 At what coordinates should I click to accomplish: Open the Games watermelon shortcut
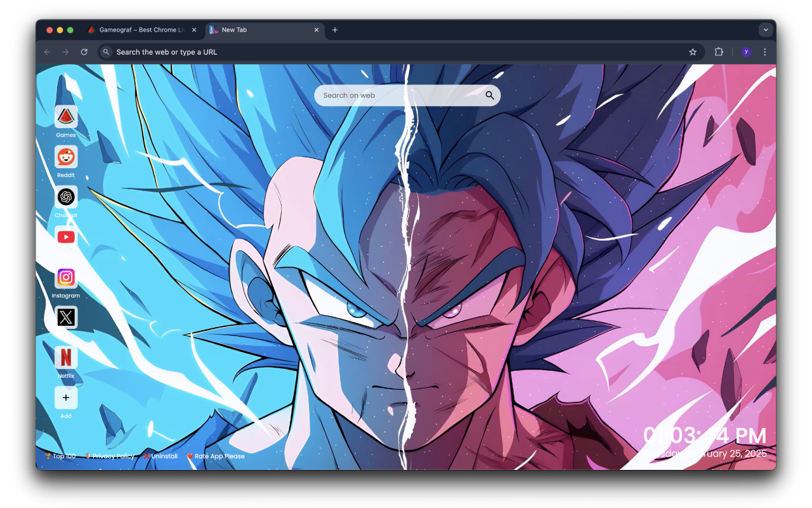(x=66, y=117)
